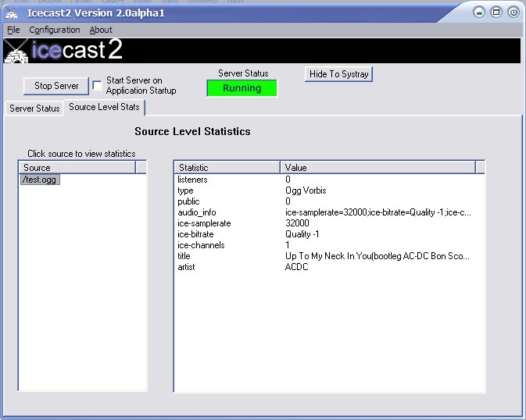
Task: Click the Stop Server button
Action: coord(56,86)
